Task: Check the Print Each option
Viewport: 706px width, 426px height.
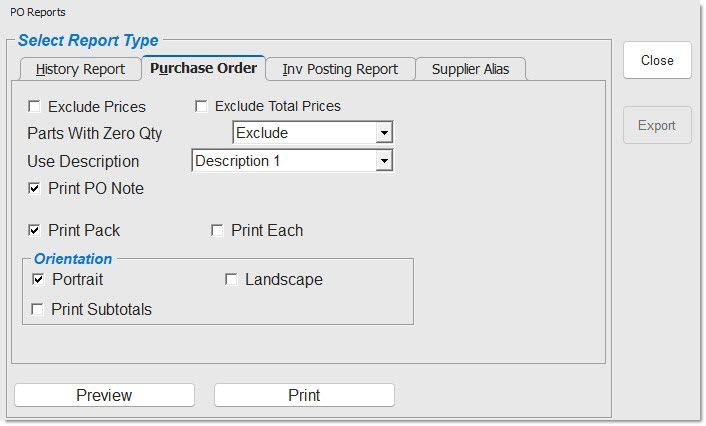Action: pyautogui.click(x=217, y=231)
